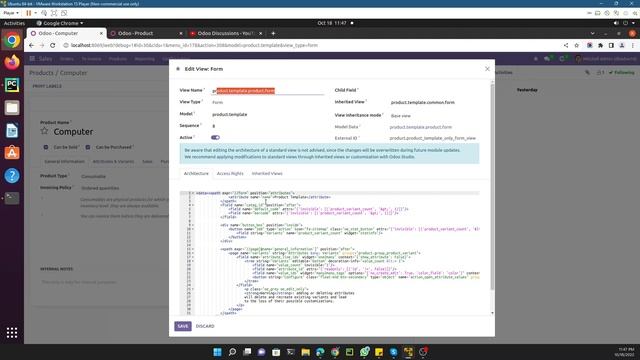Click the debug bug icon in dialog title

(x=178, y=69)
